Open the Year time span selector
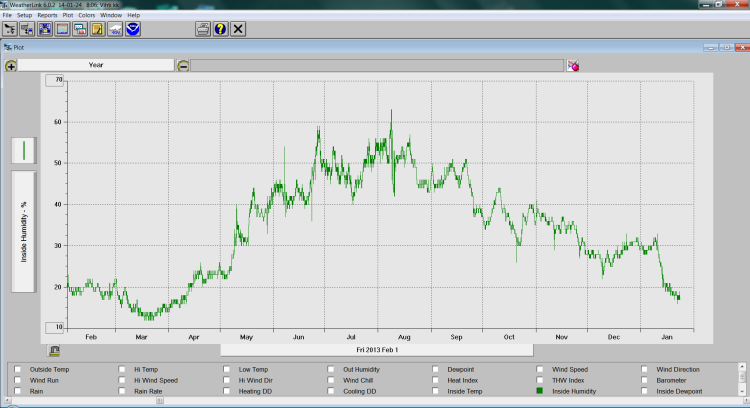The image size is (750, 408). click(x=96, y=65)
